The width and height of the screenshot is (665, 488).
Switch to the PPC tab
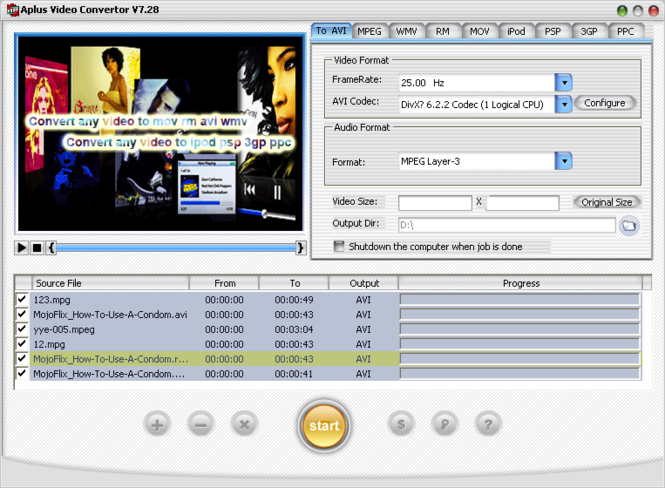point(626,31)
